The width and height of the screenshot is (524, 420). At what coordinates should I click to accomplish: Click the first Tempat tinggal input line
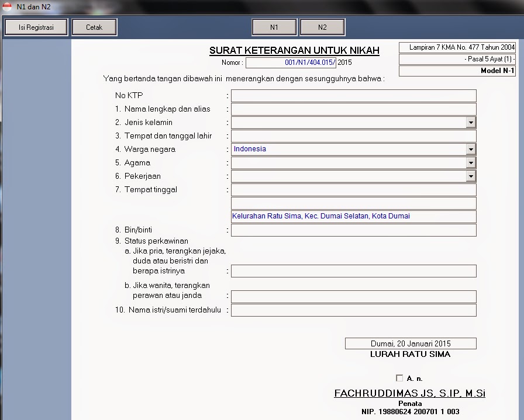tap(353, 189)
